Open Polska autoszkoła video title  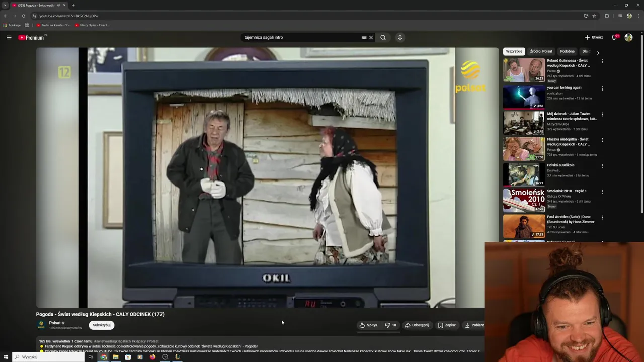coord(560,165)
